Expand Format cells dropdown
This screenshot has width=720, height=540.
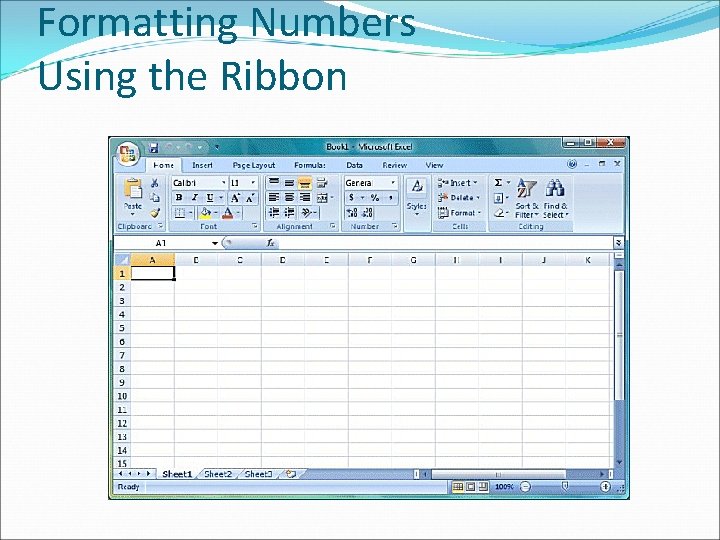point(479,213)
